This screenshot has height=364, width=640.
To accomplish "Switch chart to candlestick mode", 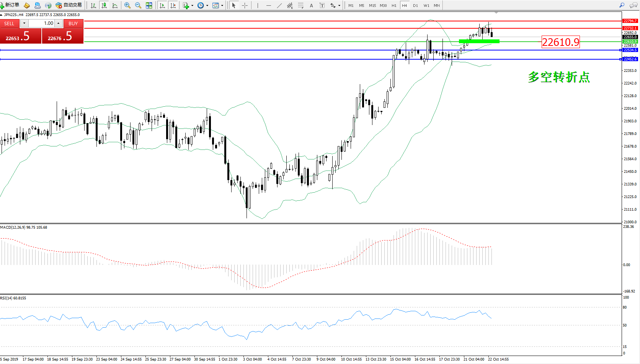I will click(x=104, y=5).
